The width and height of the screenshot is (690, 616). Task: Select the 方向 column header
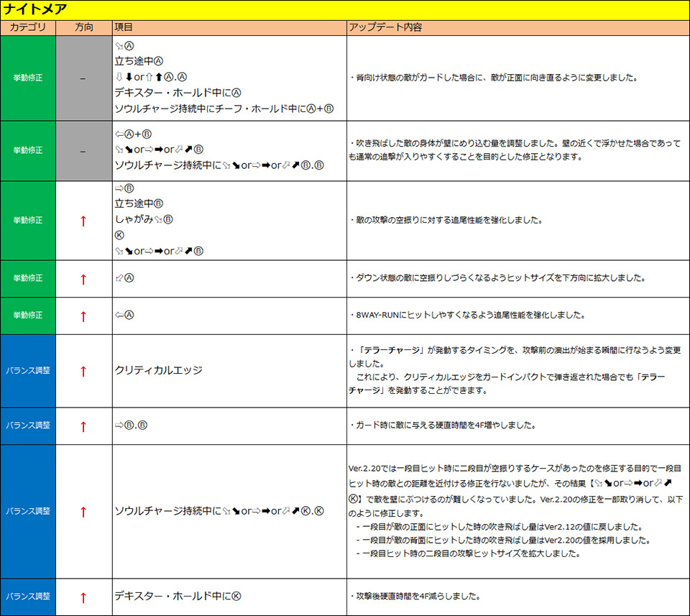[x=83, y=27]
